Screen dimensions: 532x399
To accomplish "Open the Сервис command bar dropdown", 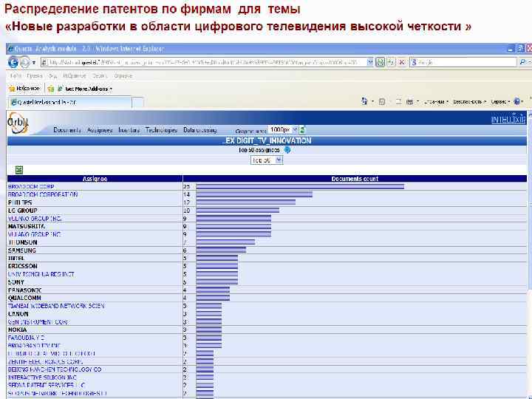I will (500, 102).
